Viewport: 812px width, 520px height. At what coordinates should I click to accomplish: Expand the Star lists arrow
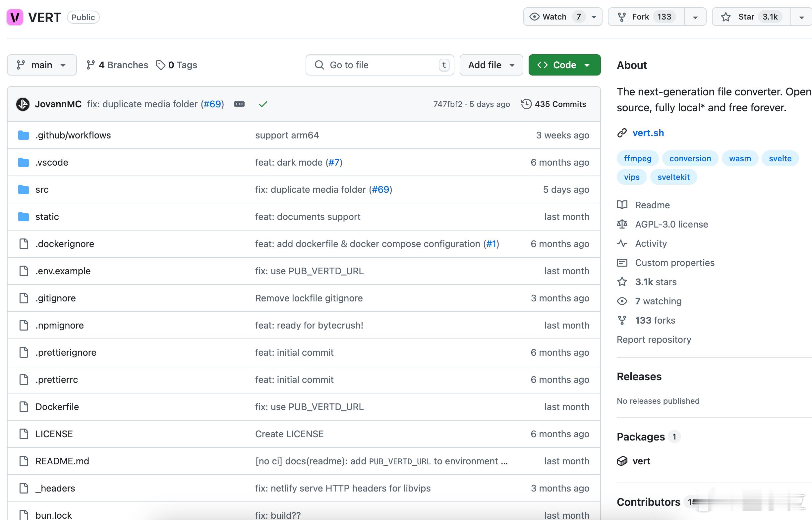(801, 17)
